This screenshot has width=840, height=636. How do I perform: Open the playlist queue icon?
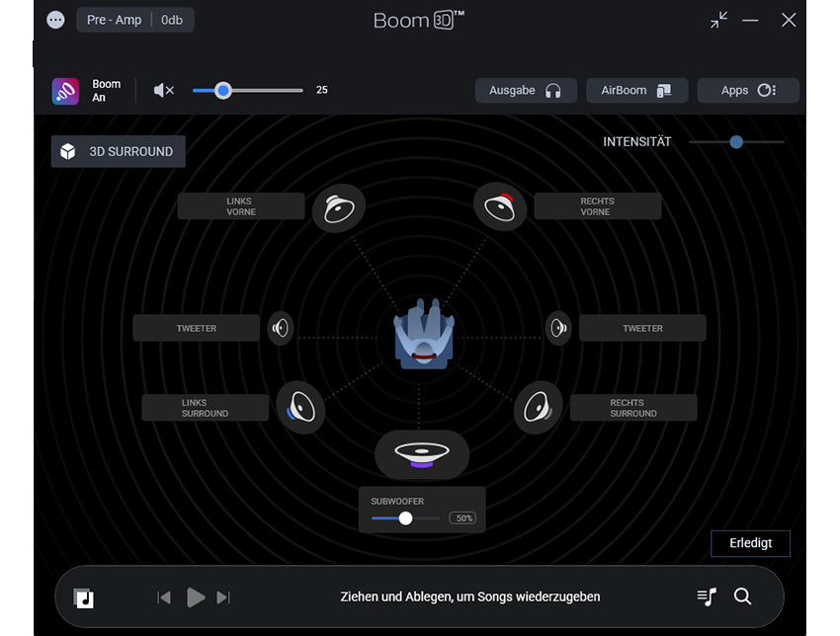click(707, 596)
